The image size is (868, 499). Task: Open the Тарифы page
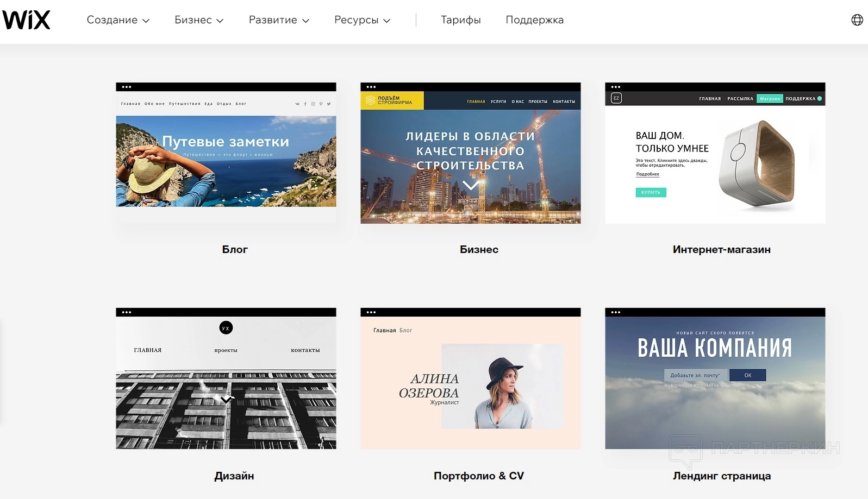(461, 20)
